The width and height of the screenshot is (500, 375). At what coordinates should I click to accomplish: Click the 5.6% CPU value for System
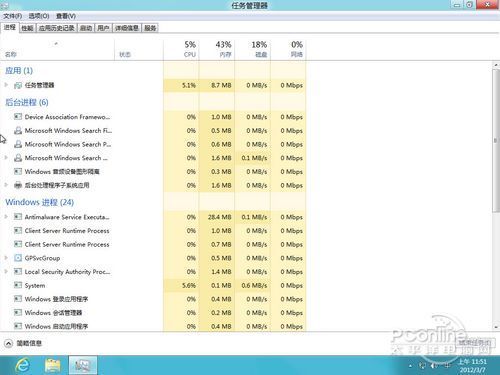pos(189,285)
